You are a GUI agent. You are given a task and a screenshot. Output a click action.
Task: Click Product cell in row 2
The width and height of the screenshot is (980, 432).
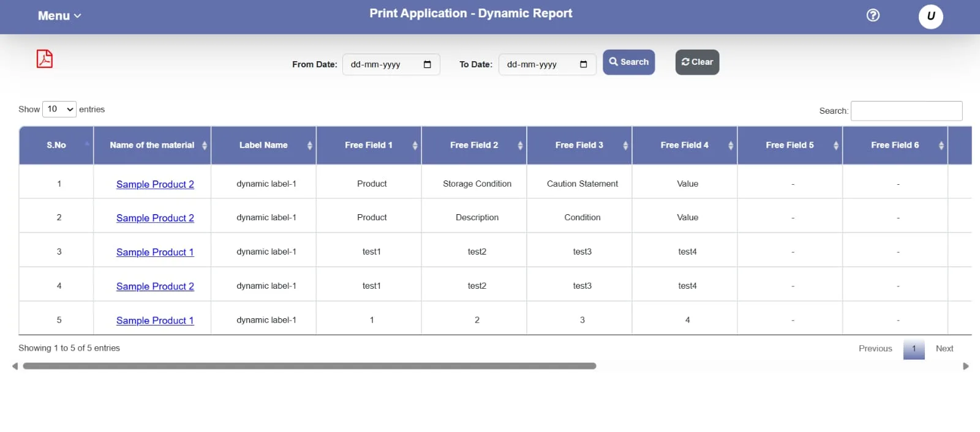(369, 215)
